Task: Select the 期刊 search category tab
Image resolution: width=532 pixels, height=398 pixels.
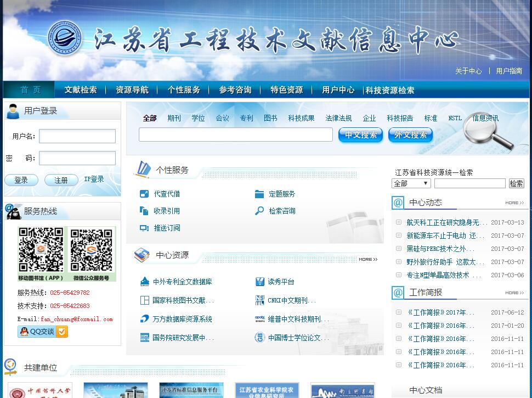Action: click(174, 118)
